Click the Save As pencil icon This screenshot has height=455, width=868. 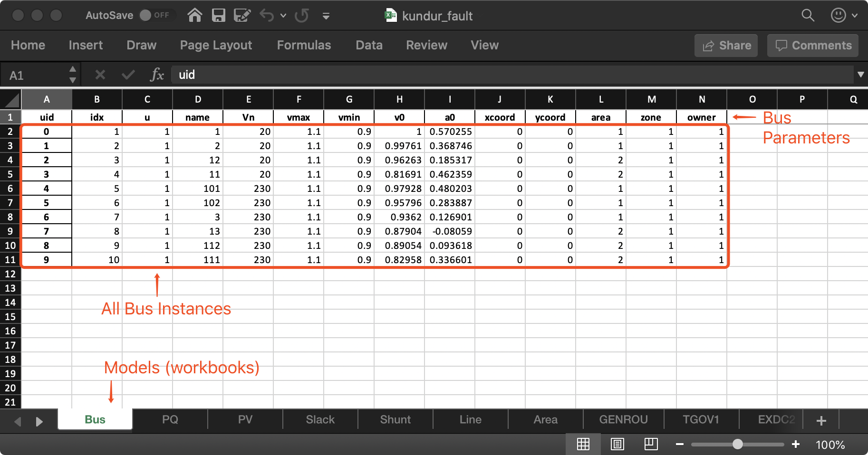(x=242, y=16)
